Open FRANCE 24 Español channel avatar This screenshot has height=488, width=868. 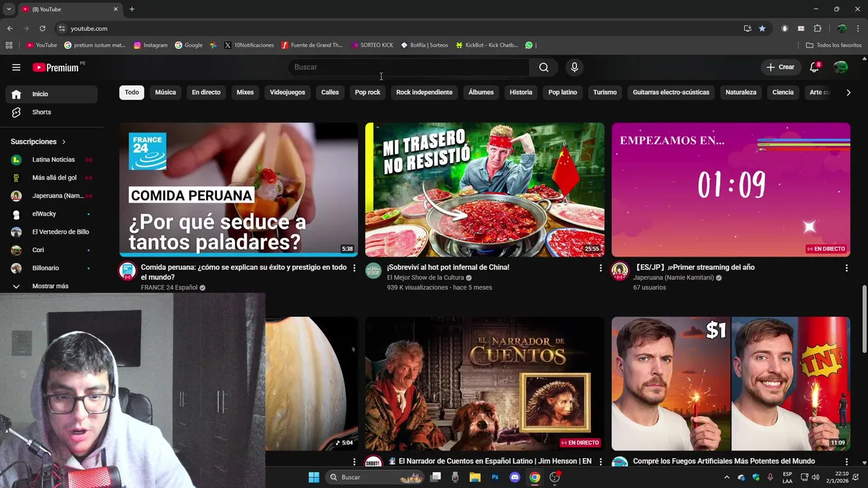[127, 271]
